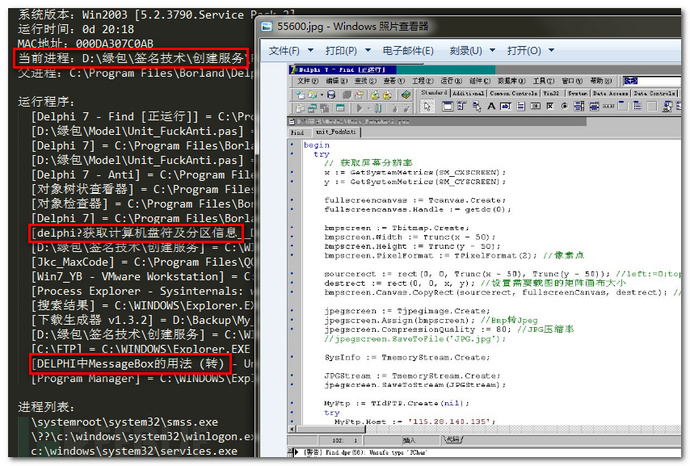Image resolution: width=690 pixels, height=466 pixels.
Task: Open Delphi's 组件 menu
Action: pyautogui.click(x=480, y=81)
